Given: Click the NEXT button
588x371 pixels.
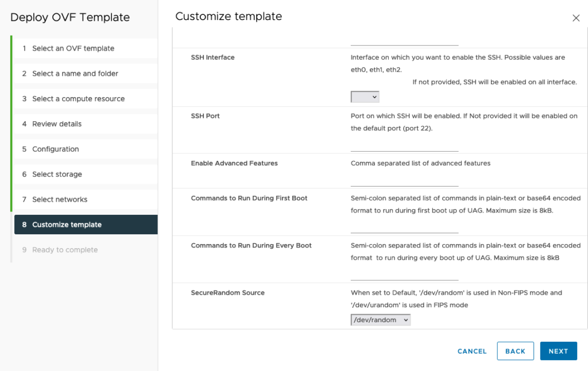Looking at the screenshot, I should 558,351.
